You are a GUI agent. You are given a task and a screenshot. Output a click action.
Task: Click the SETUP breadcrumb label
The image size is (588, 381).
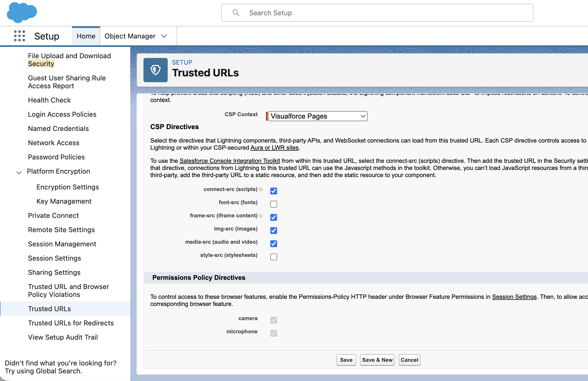coord(182,62)
